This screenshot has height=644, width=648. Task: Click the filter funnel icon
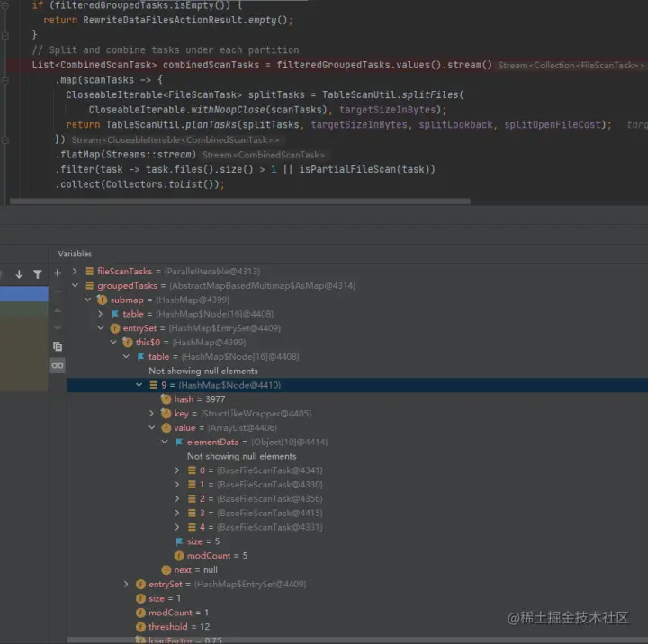[x=38, y=273]
